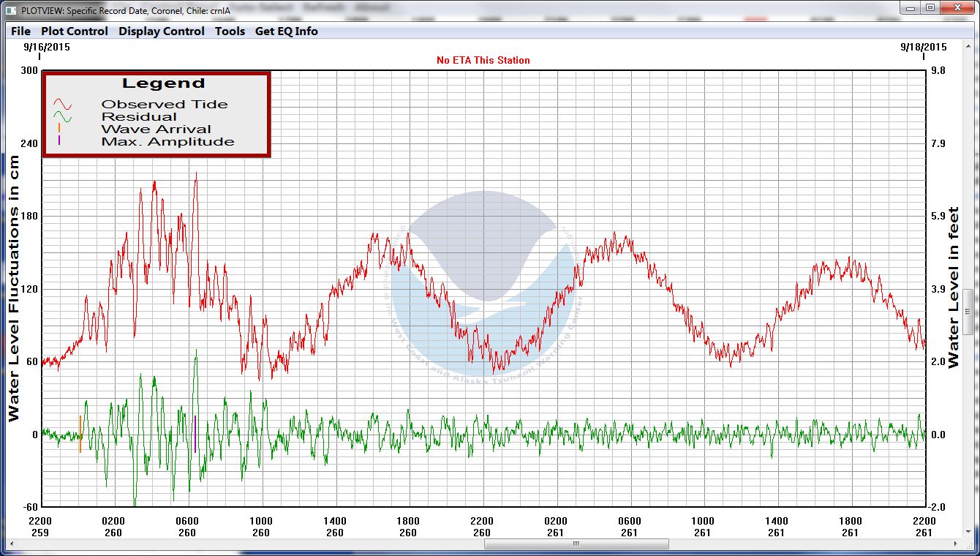Open the File menu
Image resolution: width=980 pixels, height=556 pixels.
tap(21, 31)
